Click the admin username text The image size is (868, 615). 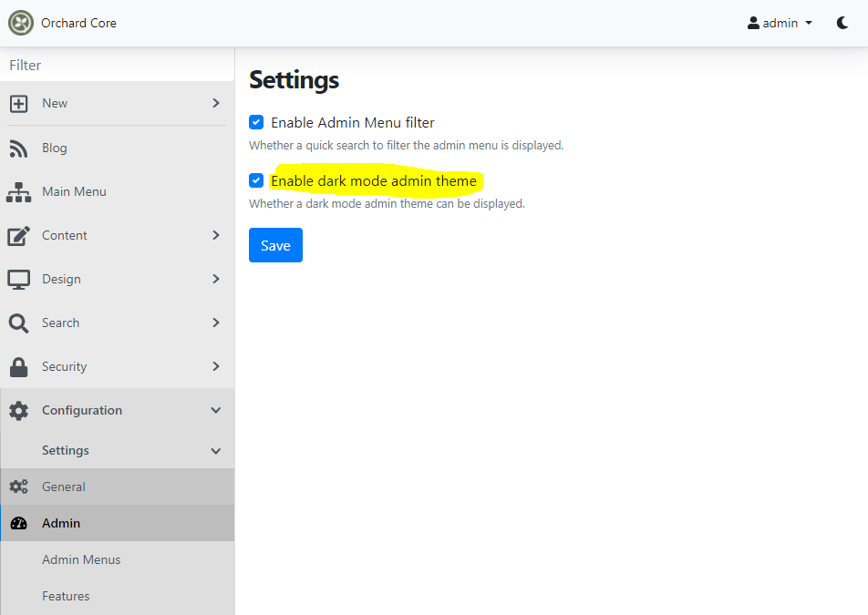tap(780, 23)
